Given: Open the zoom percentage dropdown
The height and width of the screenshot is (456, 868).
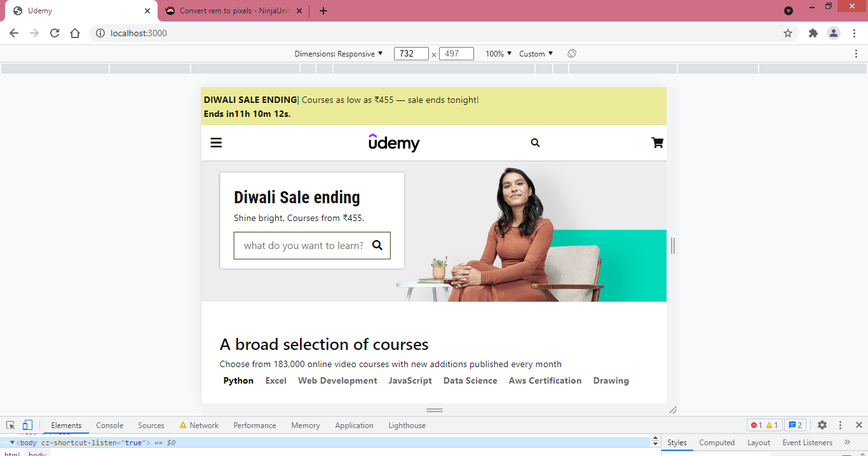Looking at the screenshot, I should point(498,53).
